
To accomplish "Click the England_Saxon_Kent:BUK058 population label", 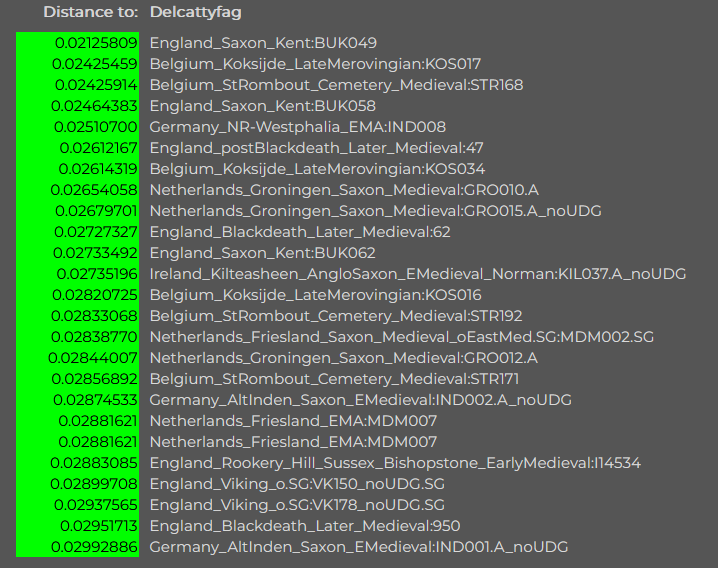I will coord(263,105).
